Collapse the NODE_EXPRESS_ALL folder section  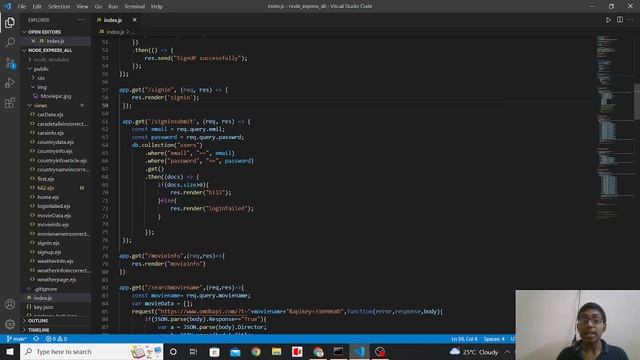[50, 50]
